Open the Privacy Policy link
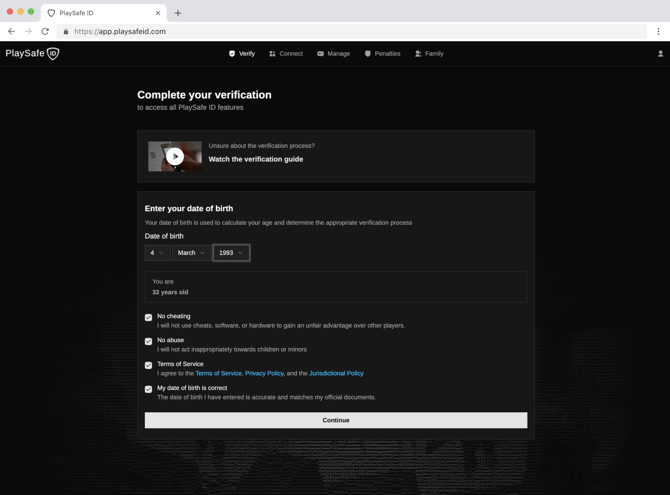Viewport: 670px width, 495px height. point(264,373)
